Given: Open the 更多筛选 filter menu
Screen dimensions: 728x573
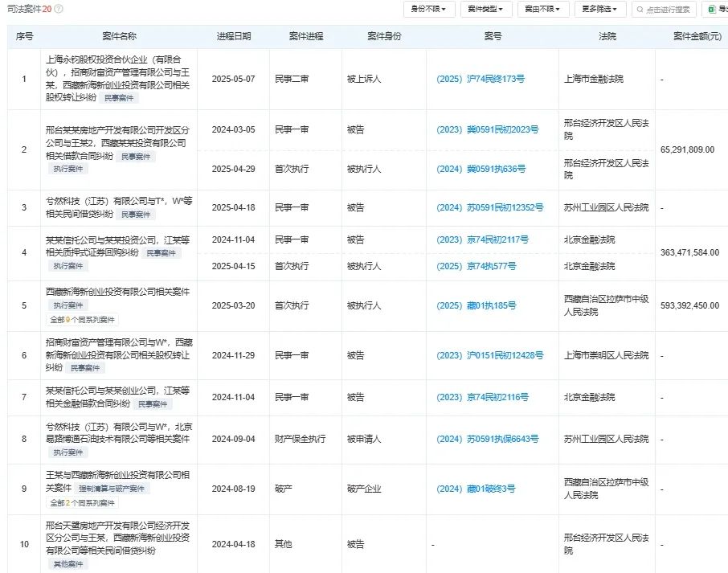Looking at the screenshot, I should [599, 10].
